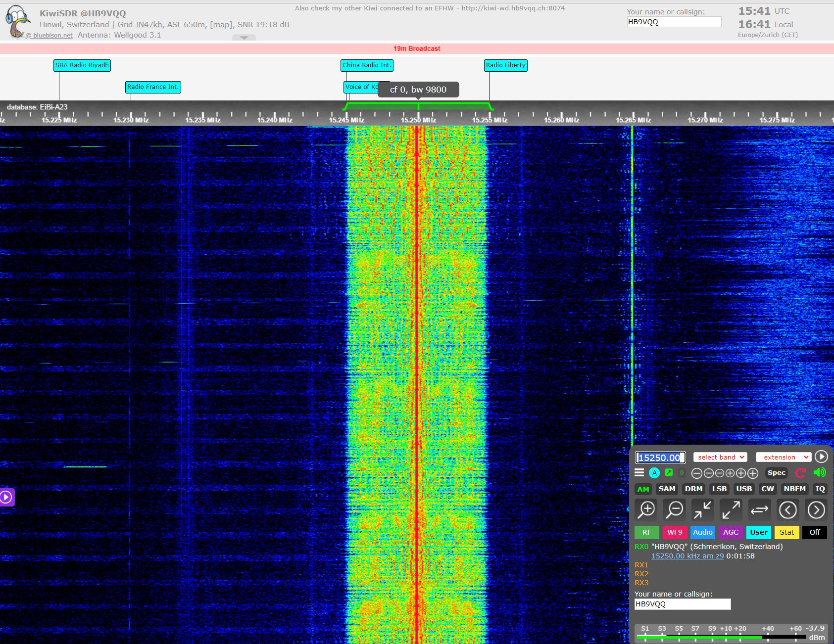Viewport: 834px width, 644px height.
Task: Open the hamburger menu in control panel
Action: click(x=639, y=472)
